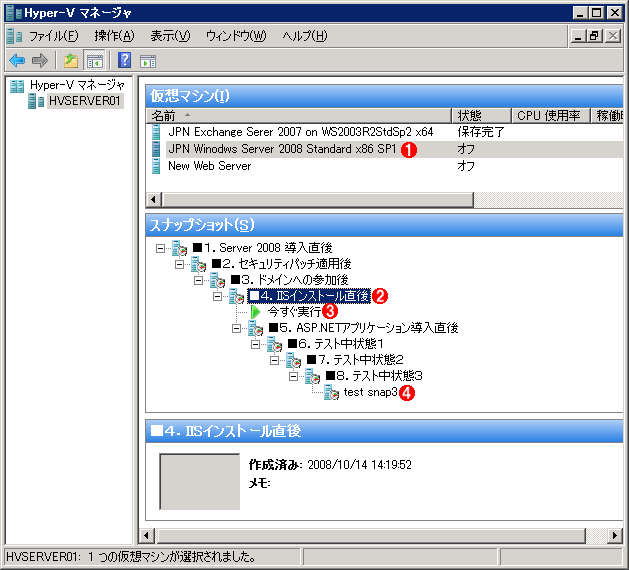The height and width of the screenshot is (570, 629).
Task: Click snapshot icon of 1. Server 2008 導入直後
Action: click(x=179, y=248)
